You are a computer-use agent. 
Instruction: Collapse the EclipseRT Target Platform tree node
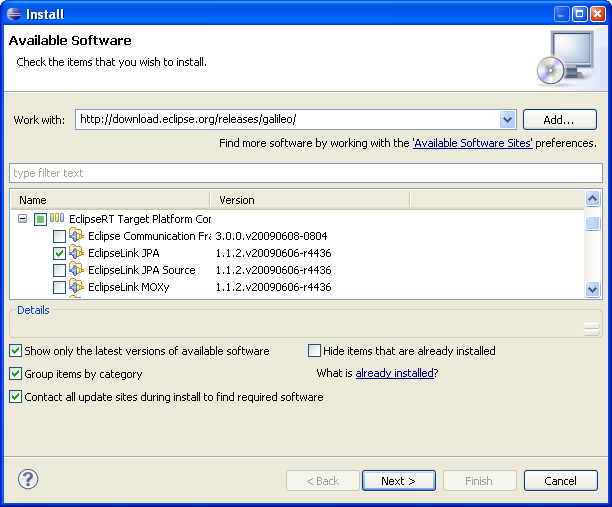(x=23, y=219)
